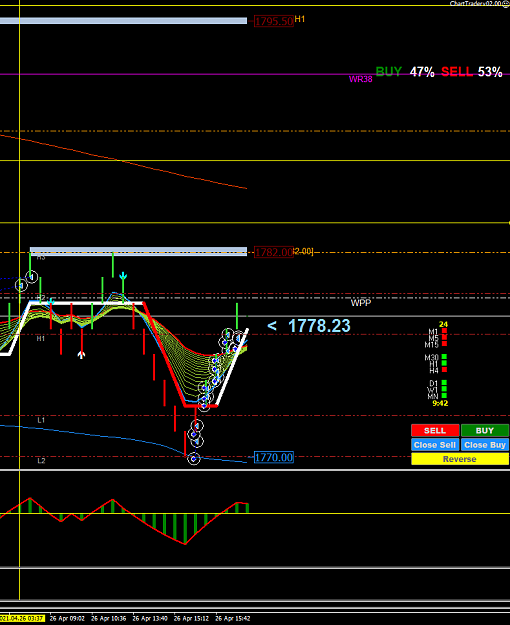The height and width of the screenshot is (625, 510).
Task: Click the highlighted date label on time axis
Action: click(x=22, y=618)
